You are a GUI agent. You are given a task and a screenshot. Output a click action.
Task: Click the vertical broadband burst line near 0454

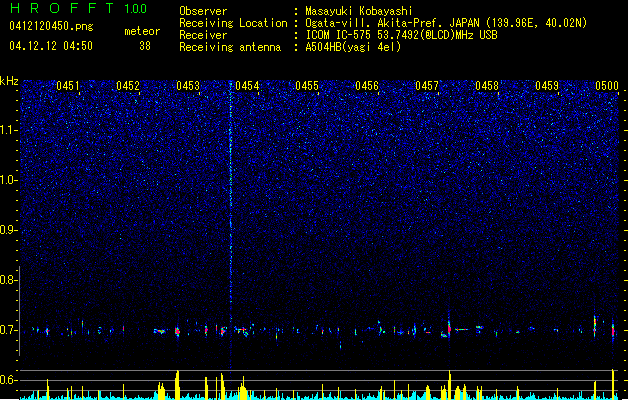[231, 225]
